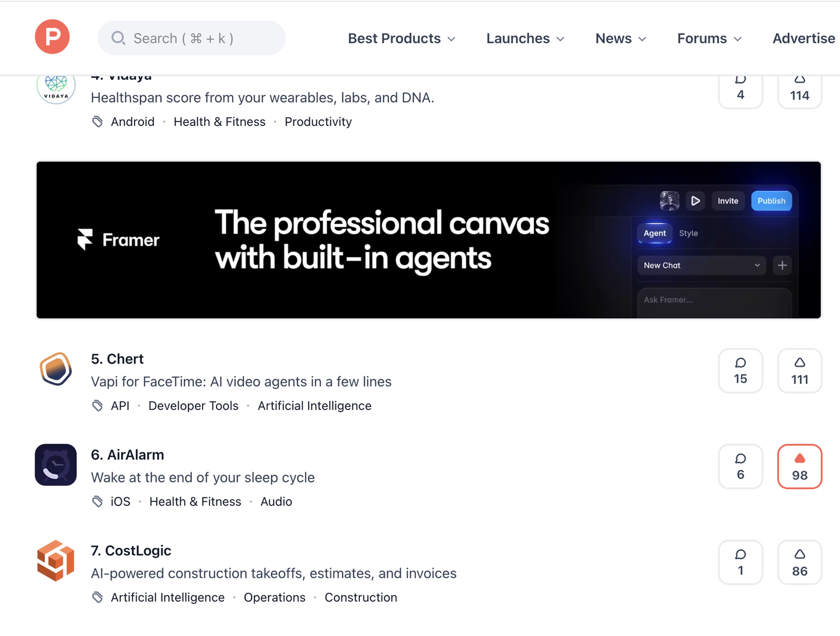Click the Invite button in Framer ad

[x=728, y=201]
